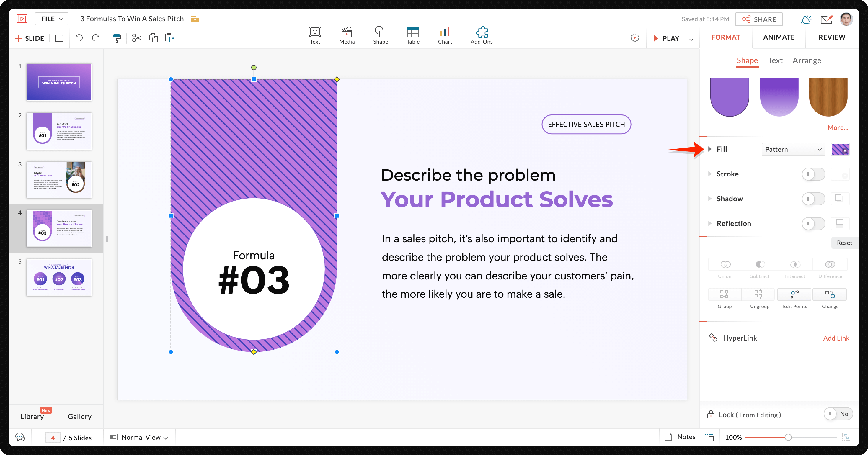Click the Add Link hyperlink
This screenshot has height=455, width=868.
[835, 338]
